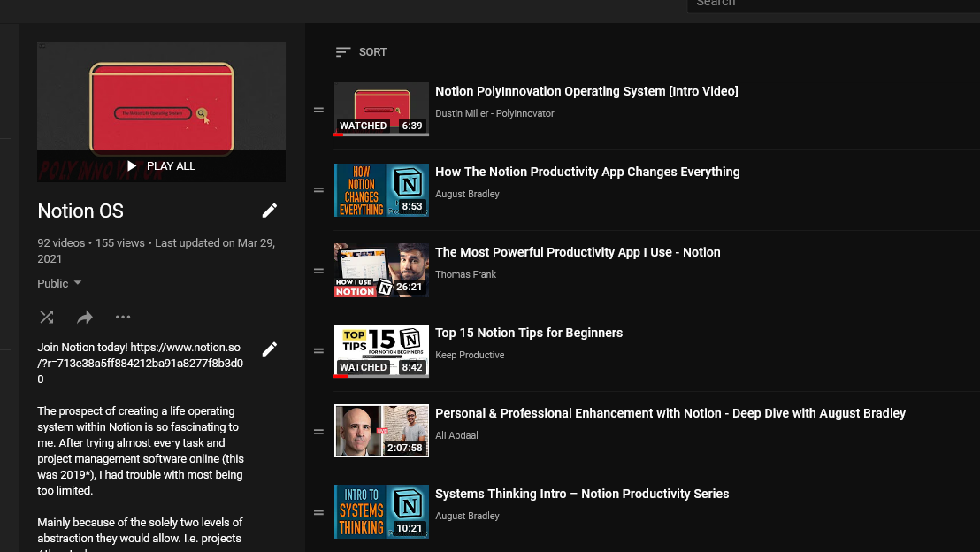Edit the Notion OS playlist title

click(270, 211)
